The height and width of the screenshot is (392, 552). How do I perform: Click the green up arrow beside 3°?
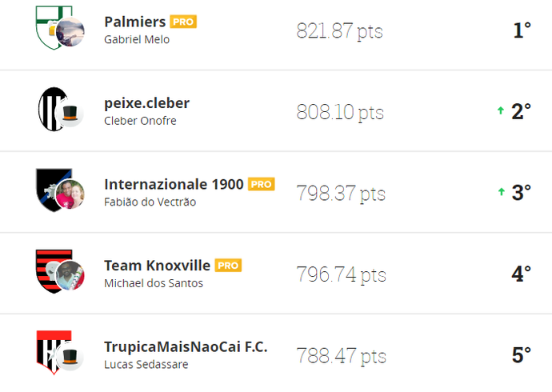point(502,192)
